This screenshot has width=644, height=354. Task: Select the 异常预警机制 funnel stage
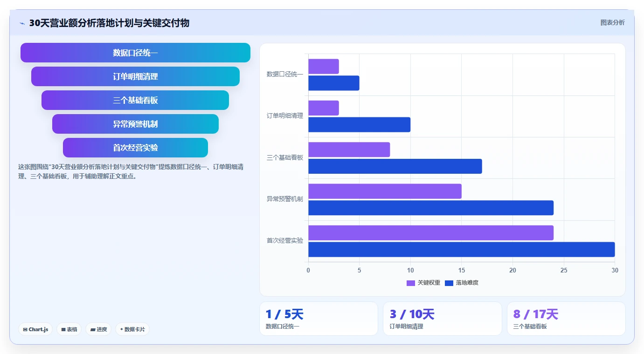(x=135, y=124)
